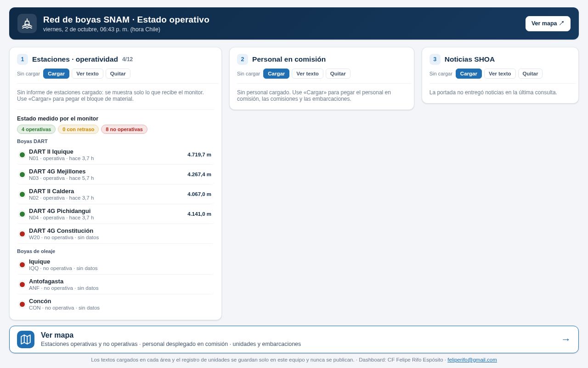The height and width of the screenshot is (368, 588).
Task: Click Cargar in Noticias SHOA panel
Action: click(469, 74)
